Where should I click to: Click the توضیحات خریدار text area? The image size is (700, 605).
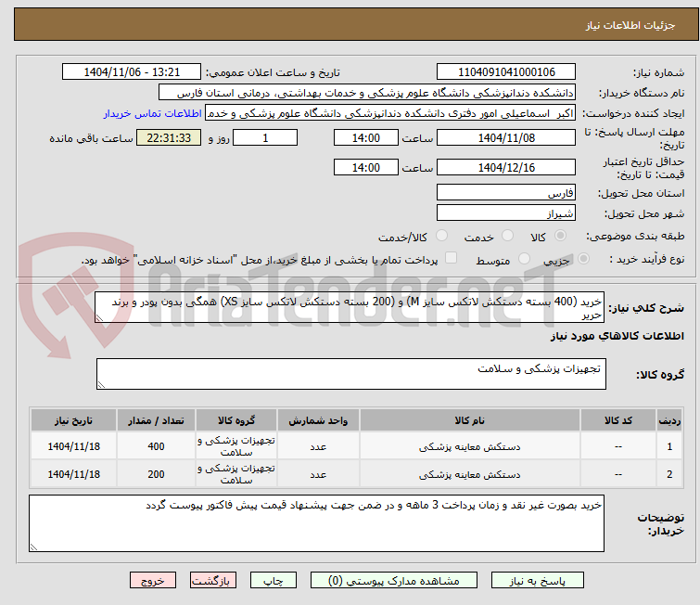pyautogui.click(x=316, y=523)
